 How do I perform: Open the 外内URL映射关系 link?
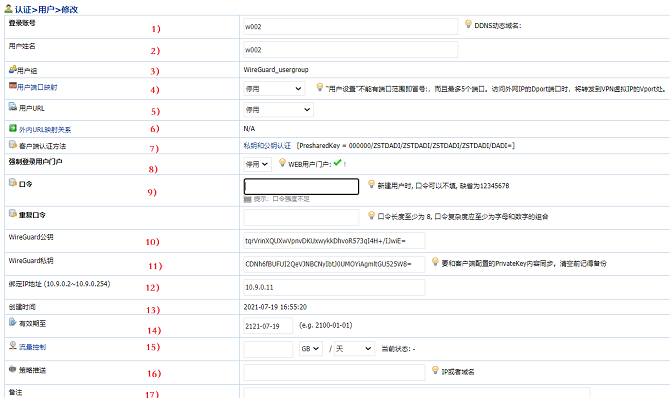pos(45,130)
